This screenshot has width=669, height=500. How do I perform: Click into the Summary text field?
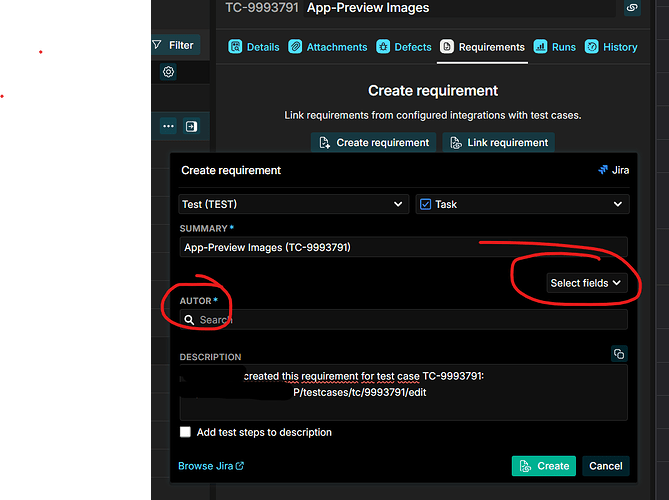[x=403, y=247]
